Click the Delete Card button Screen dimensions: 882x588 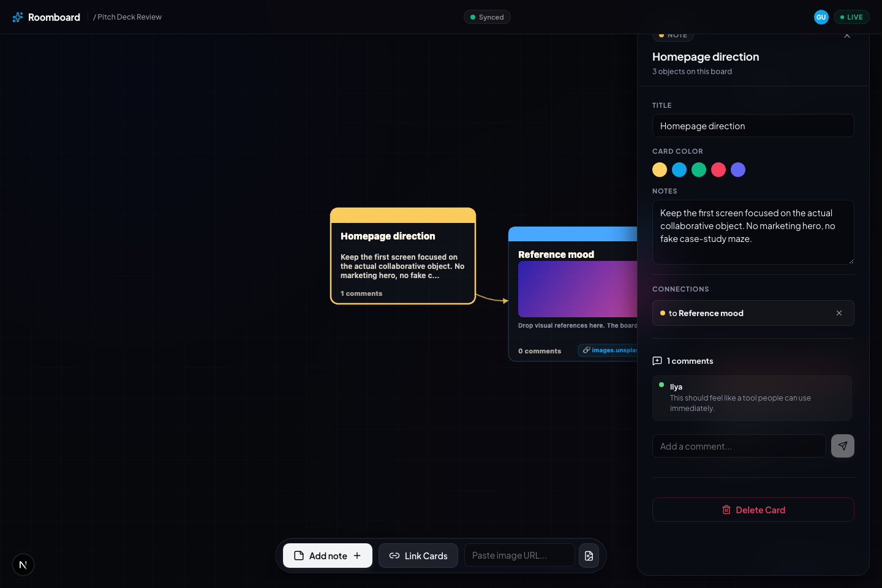tap(753, 510)
